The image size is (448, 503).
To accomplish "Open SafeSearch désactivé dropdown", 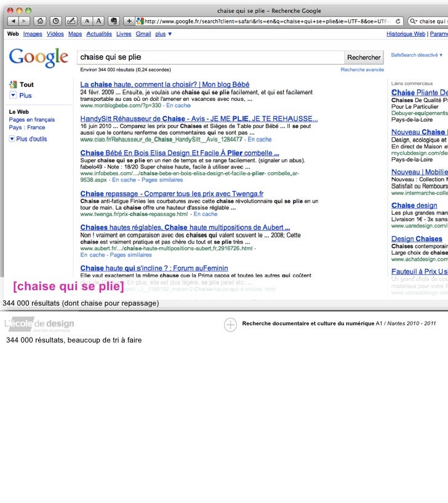I will 417,55.
